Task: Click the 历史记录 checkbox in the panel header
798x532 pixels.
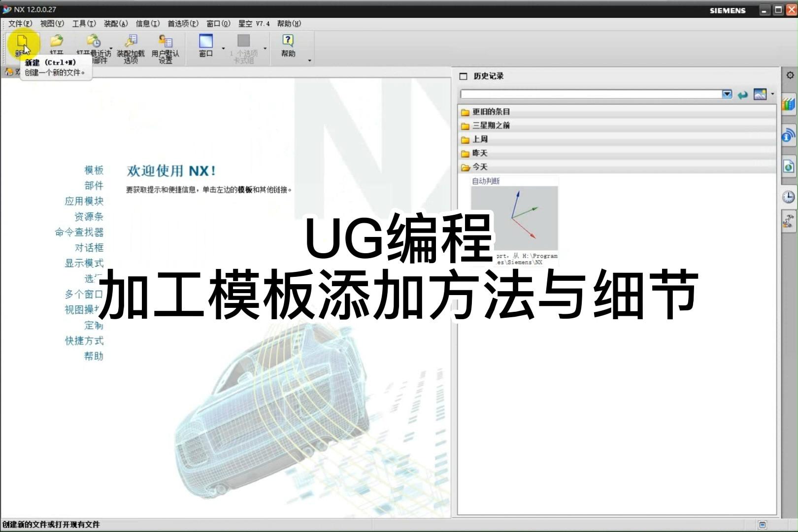Action: (x=463, y=76)
